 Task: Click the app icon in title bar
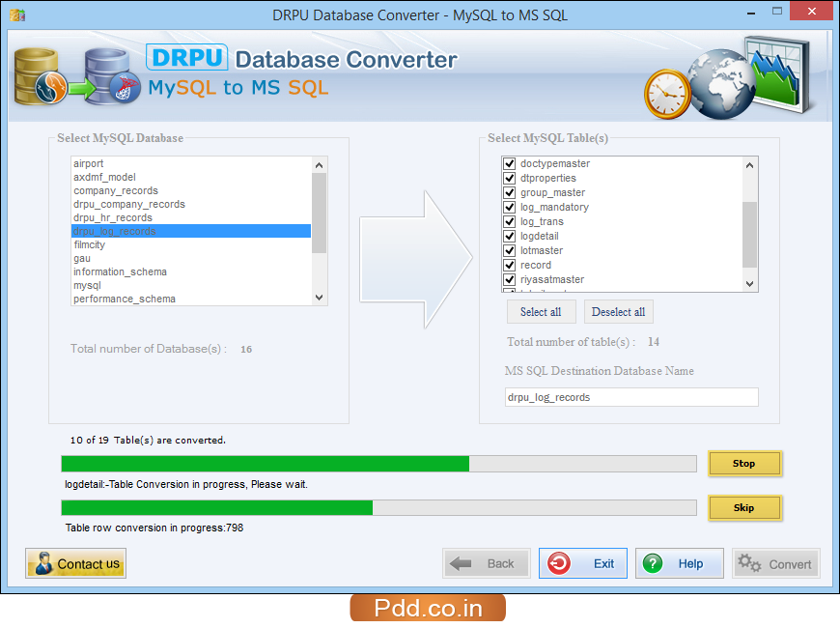17,15
